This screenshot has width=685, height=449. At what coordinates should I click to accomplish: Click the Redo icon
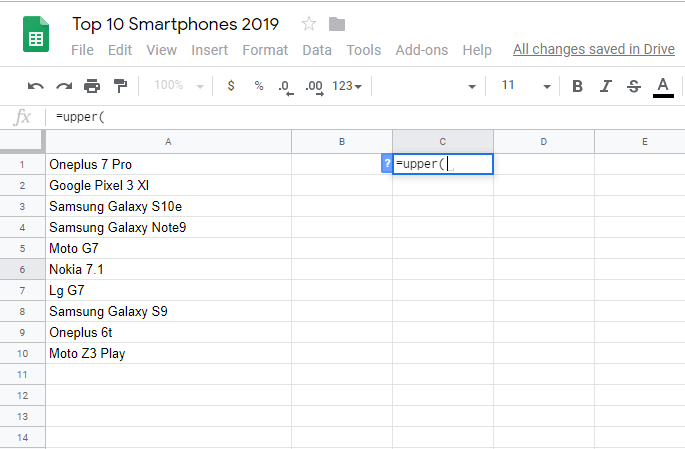(x=64, y=86)
